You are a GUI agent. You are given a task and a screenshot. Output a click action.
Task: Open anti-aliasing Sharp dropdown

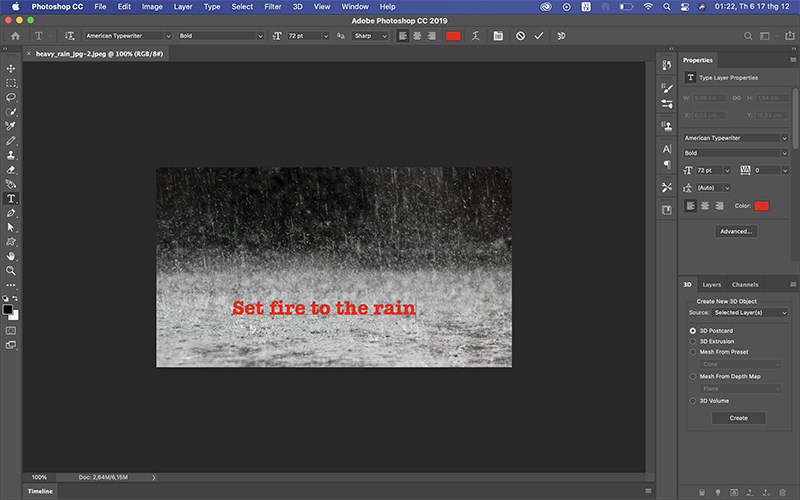tap(371, 36)
